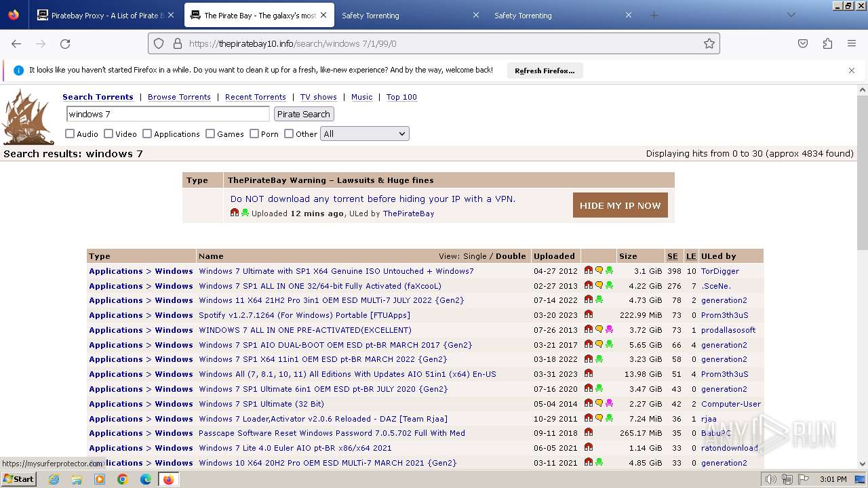This screenshot has height=488, width=868.
Task: Click the magnet icon in the ThePirateBay Warning row
Action: (235, 213)
